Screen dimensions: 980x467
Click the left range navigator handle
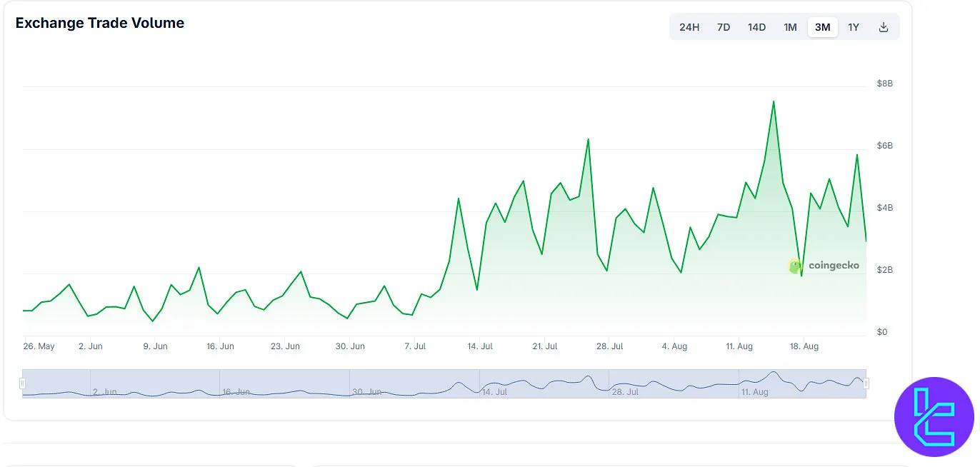(x=23, y=383)
